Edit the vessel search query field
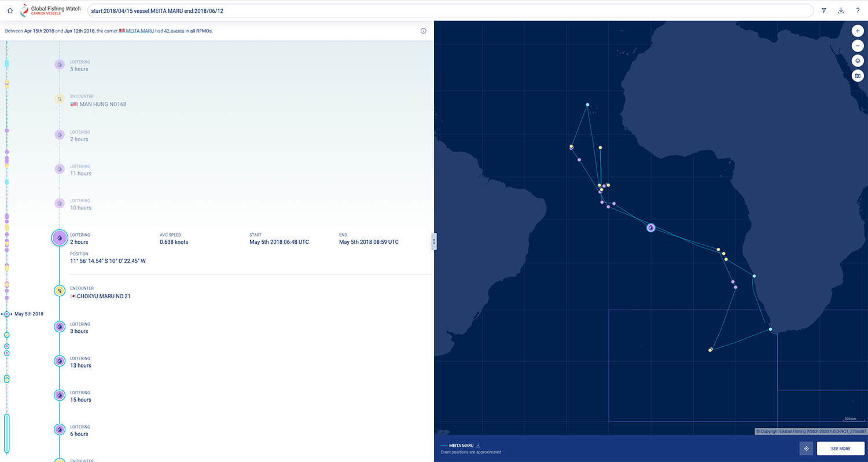The height and width of the screenshot is (462, 868). (x=450, y=10)
